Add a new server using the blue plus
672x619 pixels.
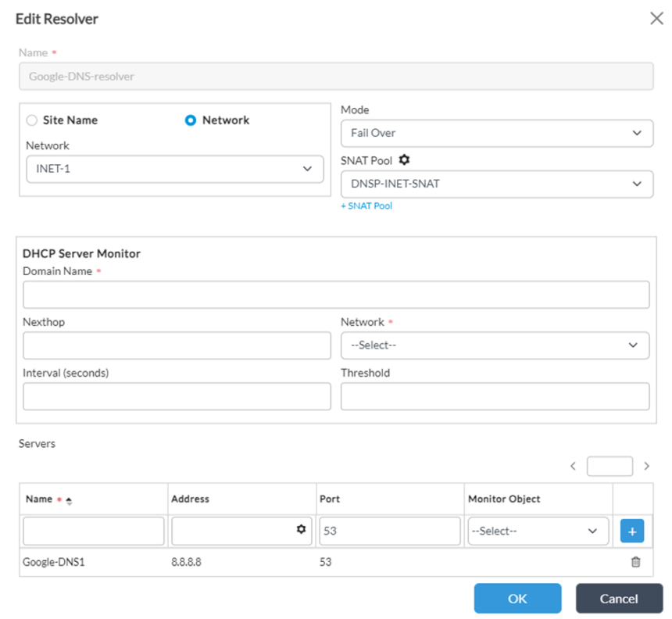[x=631, y=530]
